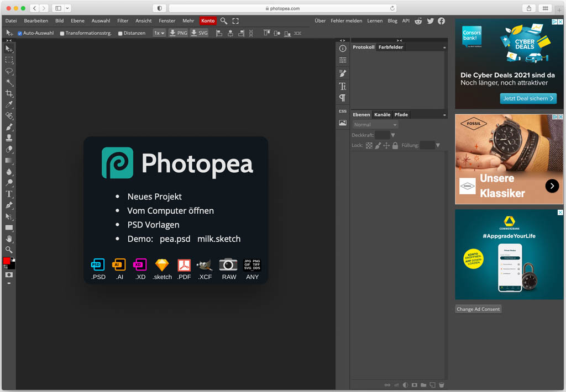Open the Properties sliders panel icon

pos(343,60)
